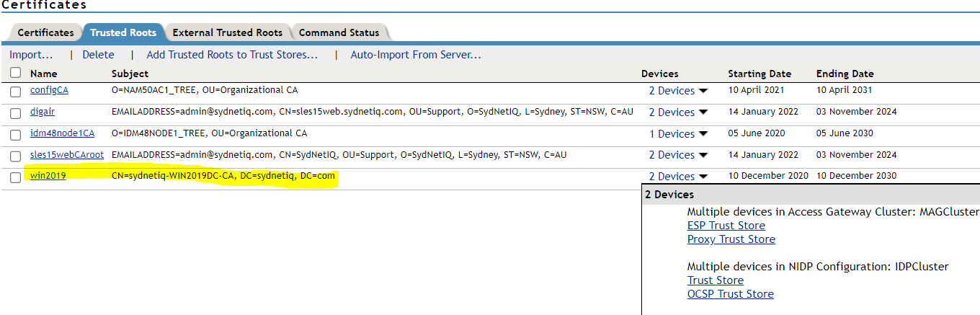Select the digair certificate checkbox
This screenshot has height=315, width=980.
(x=16, y=113)
